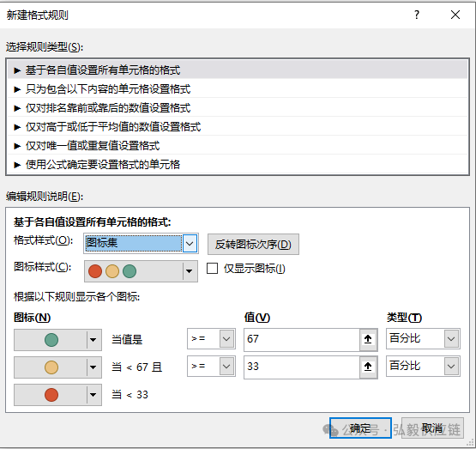Open the yellow circle icon picker

pos(57,367)
